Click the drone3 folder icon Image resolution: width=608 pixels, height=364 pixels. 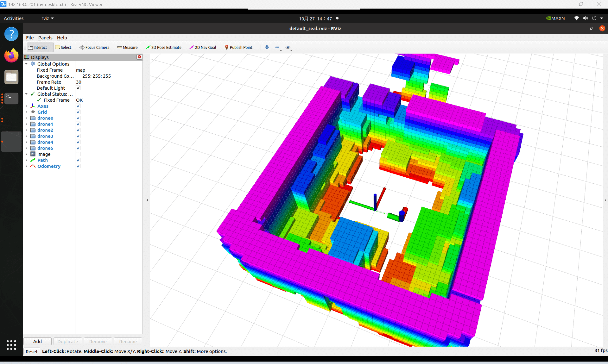point(33,136)
